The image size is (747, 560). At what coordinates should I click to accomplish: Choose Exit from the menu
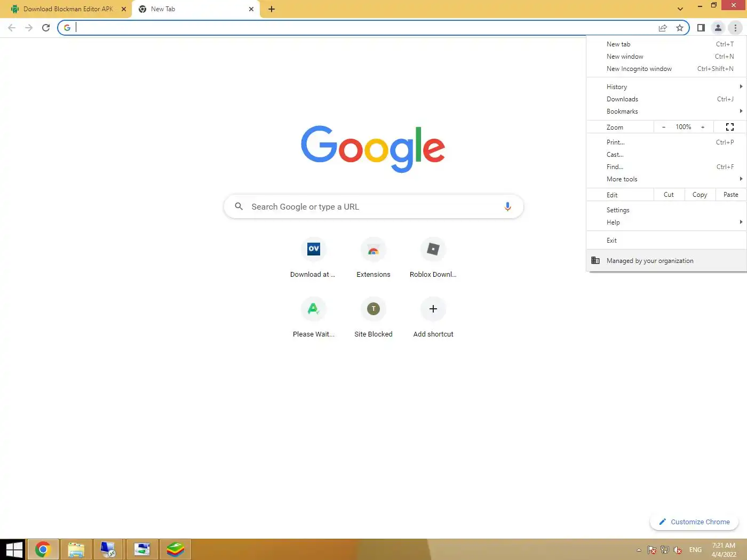666,241
